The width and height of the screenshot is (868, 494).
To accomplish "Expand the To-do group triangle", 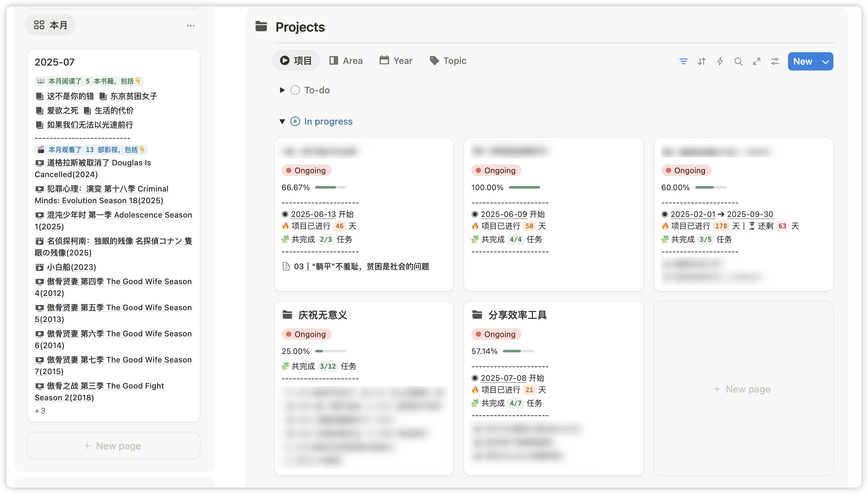I will click(x=282, y=90).
